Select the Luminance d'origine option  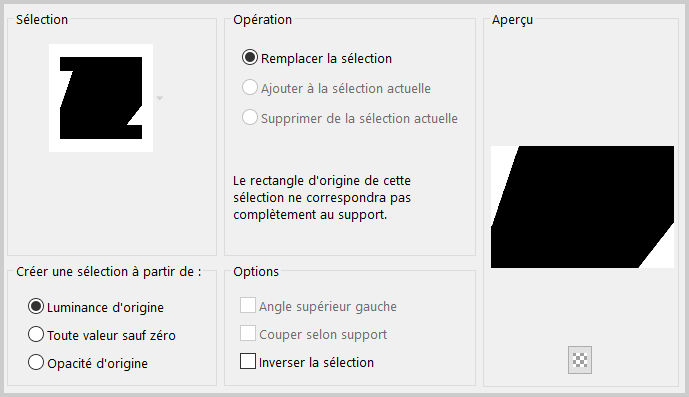point(36,306)
